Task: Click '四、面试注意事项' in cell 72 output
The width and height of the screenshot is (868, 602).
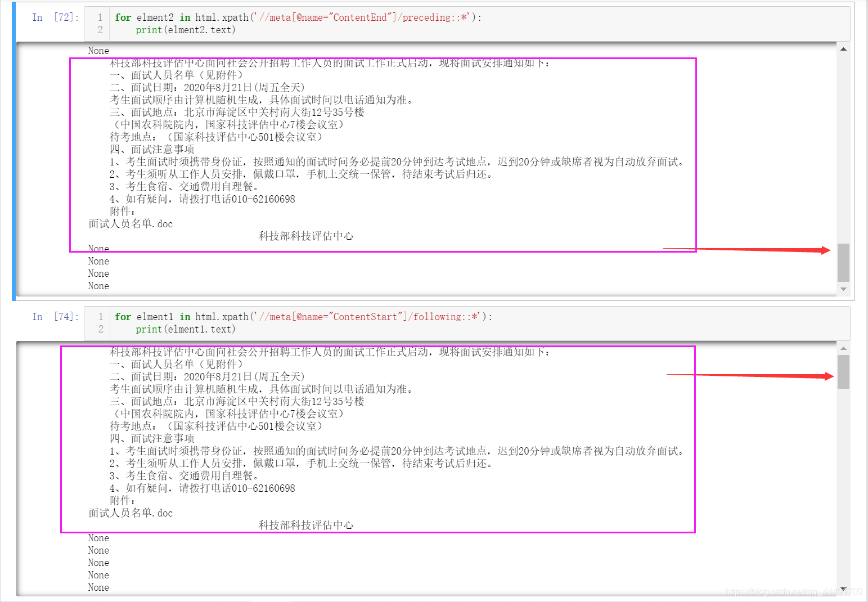Action: tap(152, 149)
